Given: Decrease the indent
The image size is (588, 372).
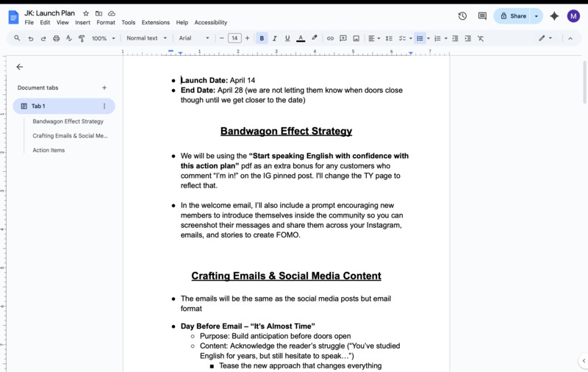Looking at the screenshot, I should tap(455, 38).
